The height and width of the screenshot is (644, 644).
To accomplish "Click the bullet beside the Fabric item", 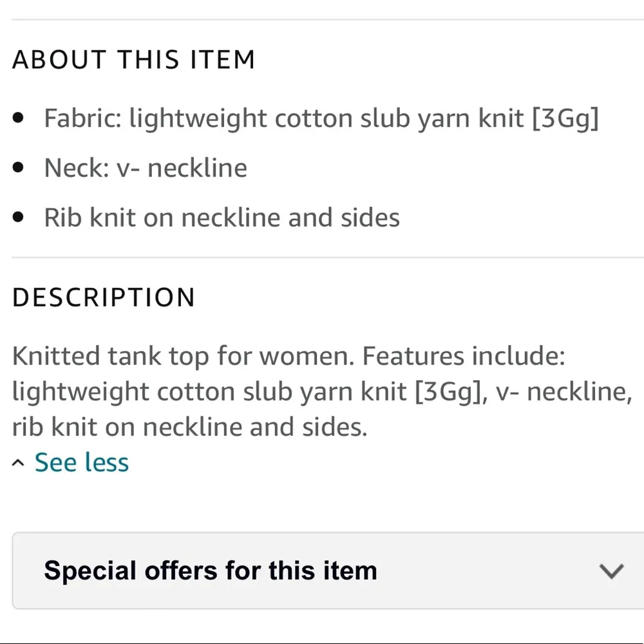I will coord(18,117).
